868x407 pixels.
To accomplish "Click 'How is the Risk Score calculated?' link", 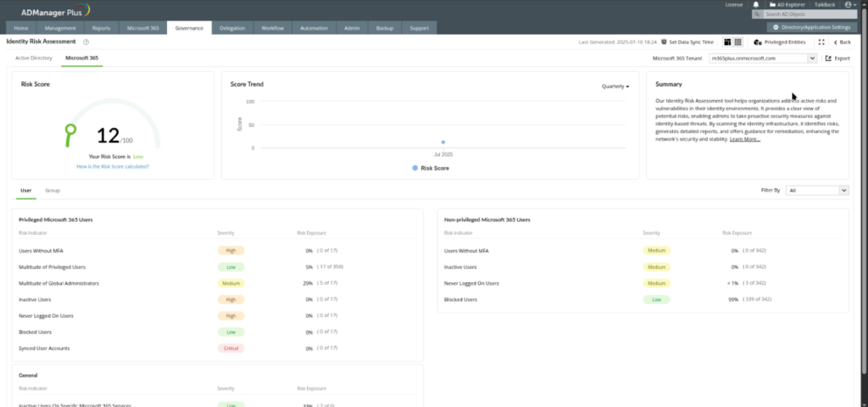I will click(x=113, y=166).
